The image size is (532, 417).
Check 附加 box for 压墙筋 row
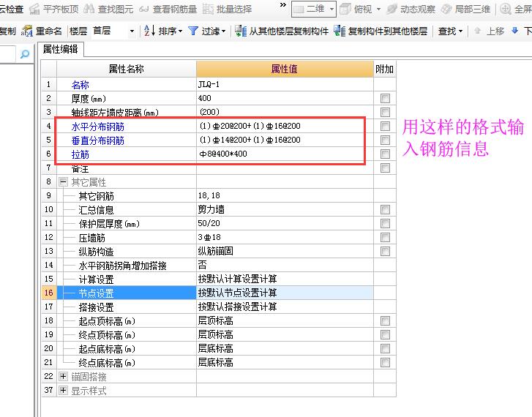point(385,238)
